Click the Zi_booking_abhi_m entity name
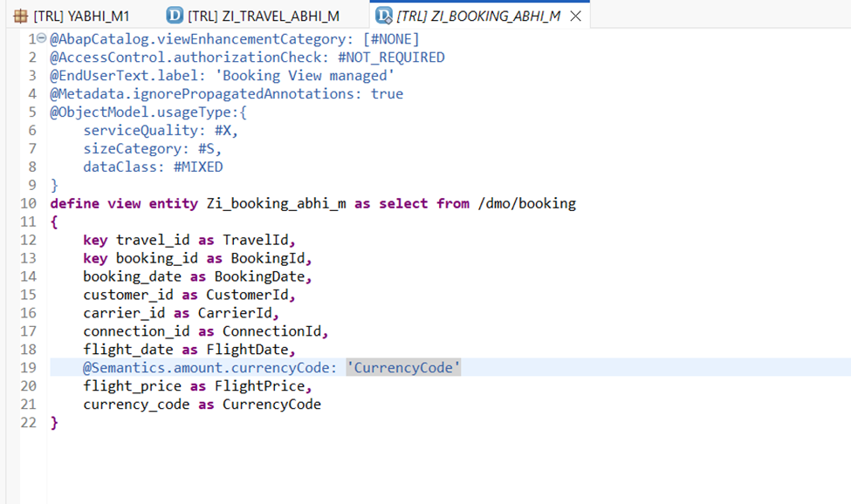This screenshot has width=851, height=504. 277,203
